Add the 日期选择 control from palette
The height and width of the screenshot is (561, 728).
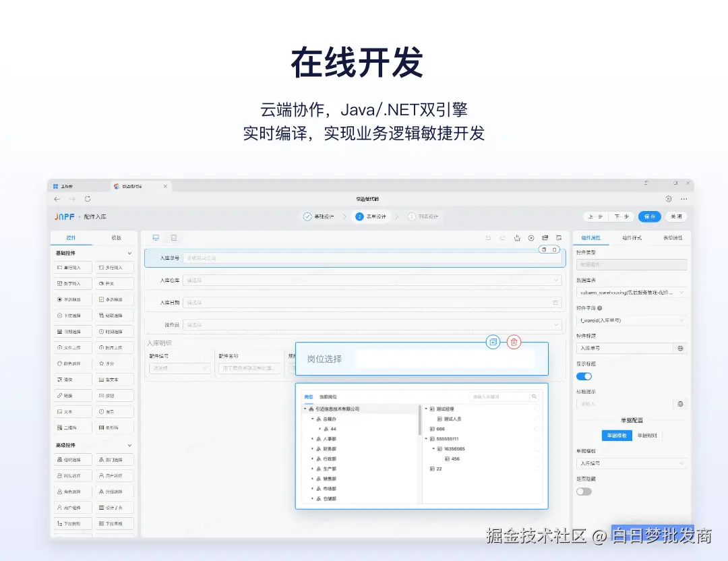click(73, 332)
